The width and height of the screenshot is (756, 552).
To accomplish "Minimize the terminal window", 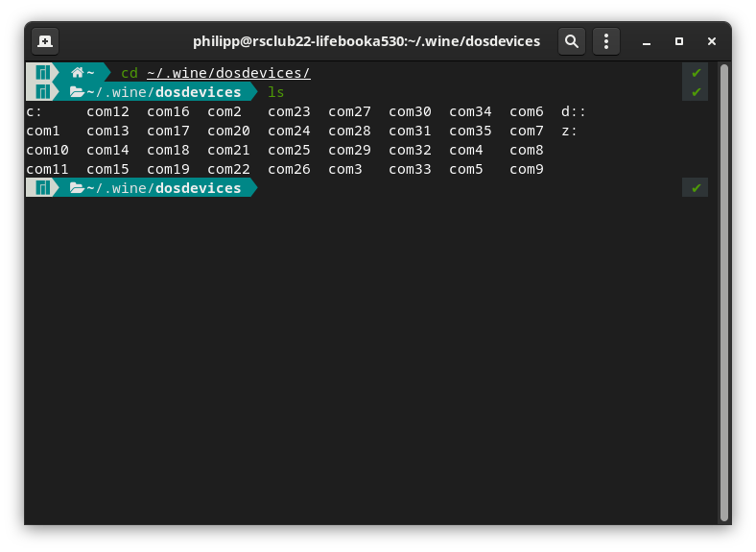I will pos(647,41).
